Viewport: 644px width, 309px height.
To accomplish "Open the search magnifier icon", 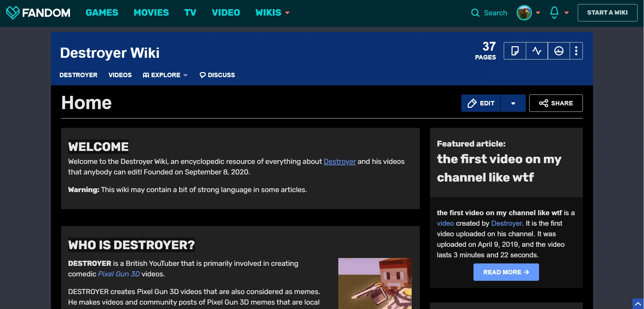I will 475,13.
